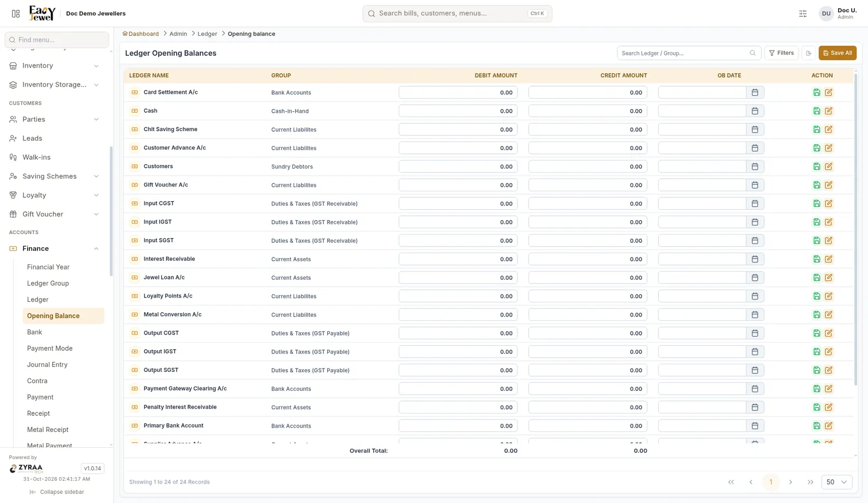Click the DU user avatar
The height and width of the screenshot is (503, 868).
point(826,14)
